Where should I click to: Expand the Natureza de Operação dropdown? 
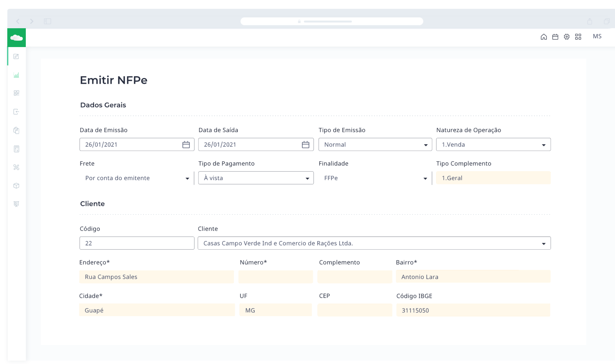[493, 145]
